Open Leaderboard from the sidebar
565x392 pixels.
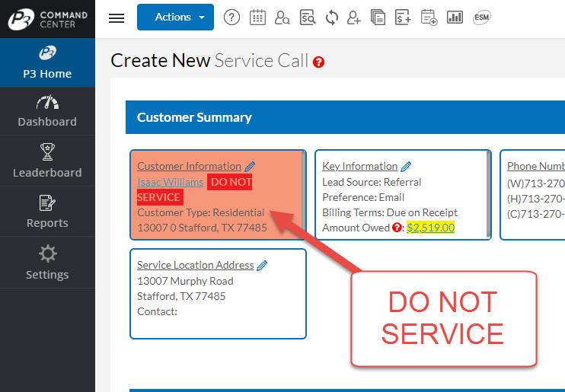(47, 161)
